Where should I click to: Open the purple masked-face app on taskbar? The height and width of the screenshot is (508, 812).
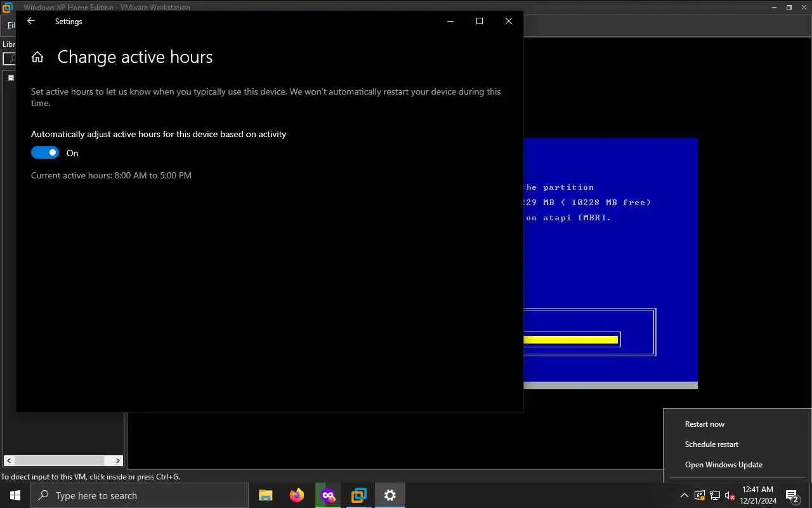(328, 495)
